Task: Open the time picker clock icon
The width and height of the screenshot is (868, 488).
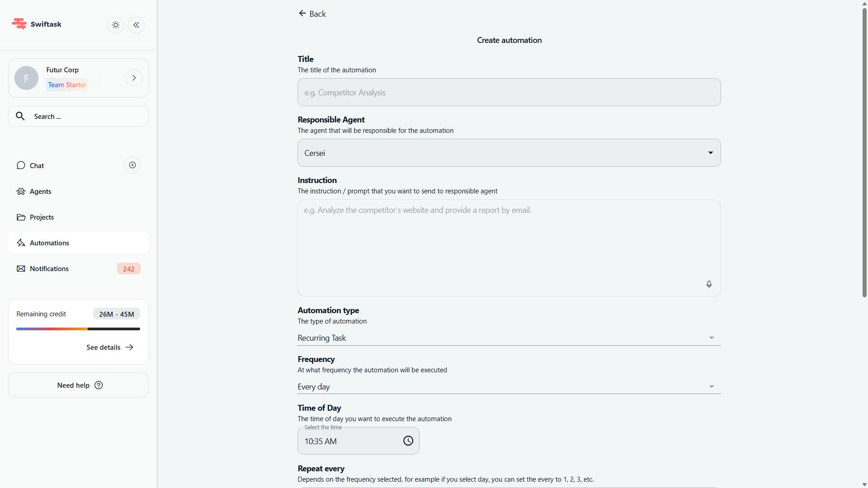Action: point(408,441)
